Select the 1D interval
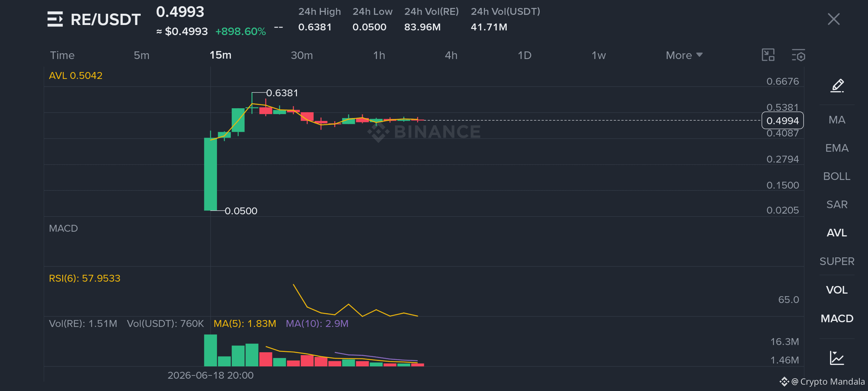 pyautogui.click(x=524, y=55)
